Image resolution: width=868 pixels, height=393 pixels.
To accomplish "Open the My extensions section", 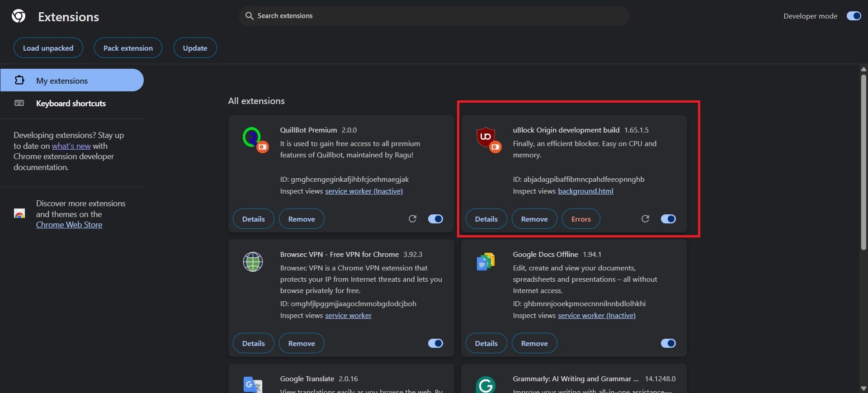I will click(72, 80).
